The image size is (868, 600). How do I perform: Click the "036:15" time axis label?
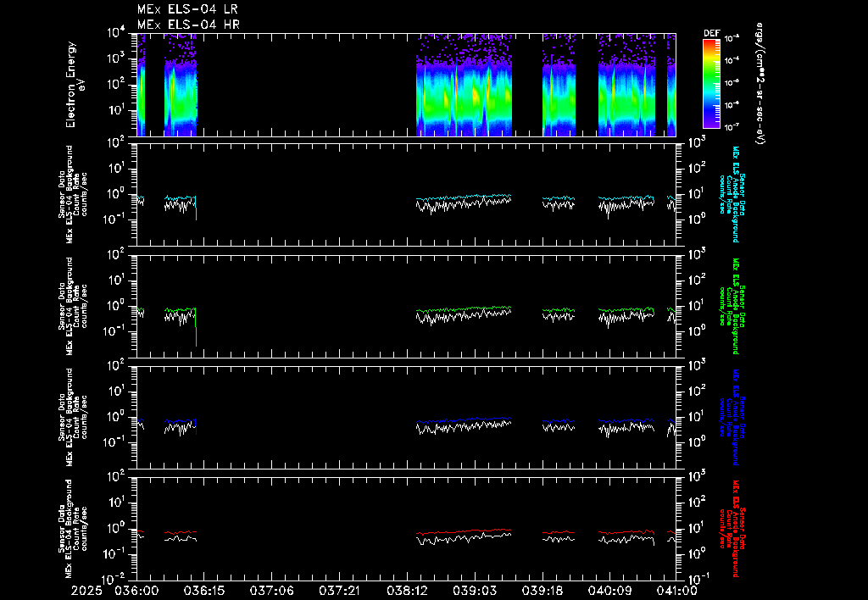pyautogui.click(x=203, y=591)
